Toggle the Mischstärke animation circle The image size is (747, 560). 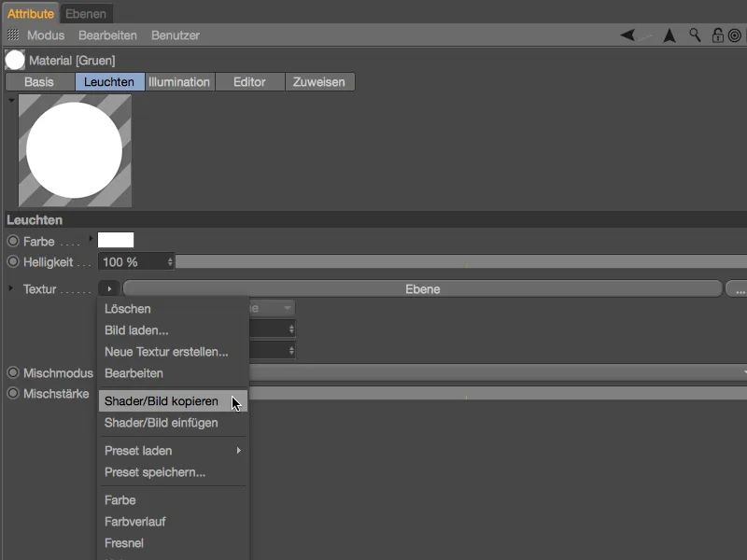(x=13, y=393)
